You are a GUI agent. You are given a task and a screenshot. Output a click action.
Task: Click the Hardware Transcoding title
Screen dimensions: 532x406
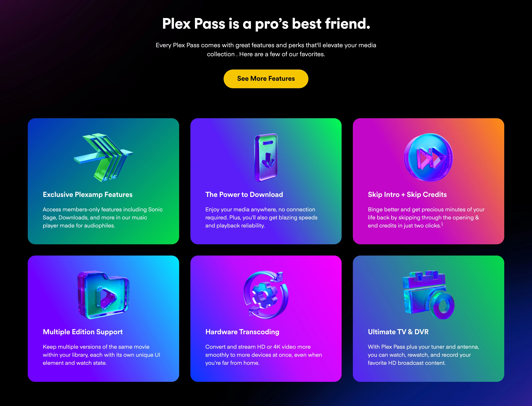point(242,332)
